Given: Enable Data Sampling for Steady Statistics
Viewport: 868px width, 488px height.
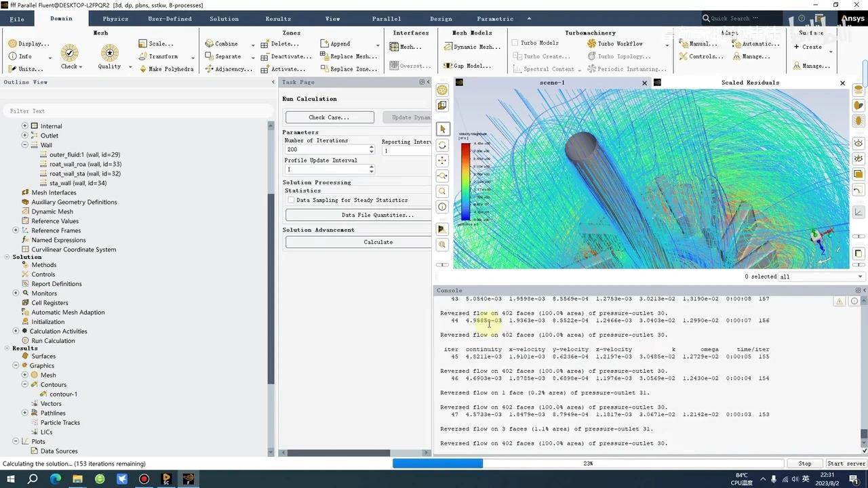Looking at the screenshot, I should (x=291, y=200).
